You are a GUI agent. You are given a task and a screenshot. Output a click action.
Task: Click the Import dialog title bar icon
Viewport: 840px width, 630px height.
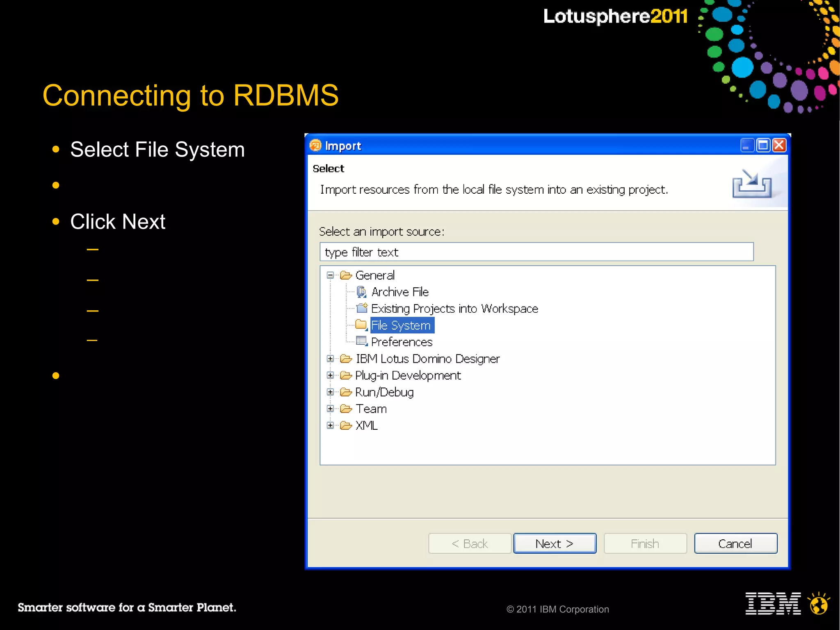coord(315,145)
